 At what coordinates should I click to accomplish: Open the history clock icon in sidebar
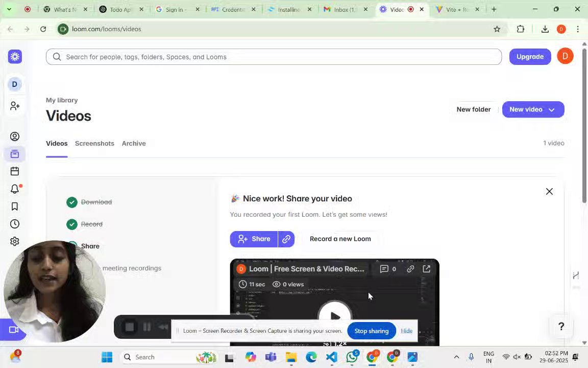click(15, 224)
